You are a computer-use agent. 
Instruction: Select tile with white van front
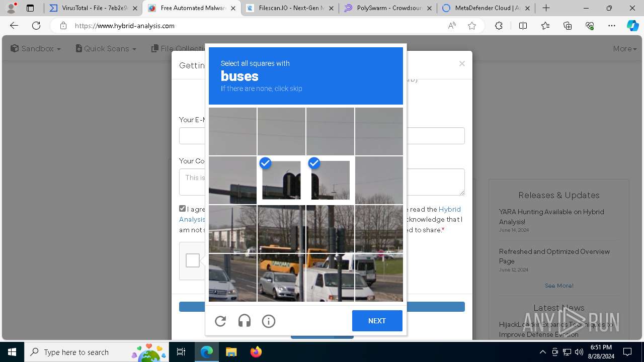tap(330, 278)
